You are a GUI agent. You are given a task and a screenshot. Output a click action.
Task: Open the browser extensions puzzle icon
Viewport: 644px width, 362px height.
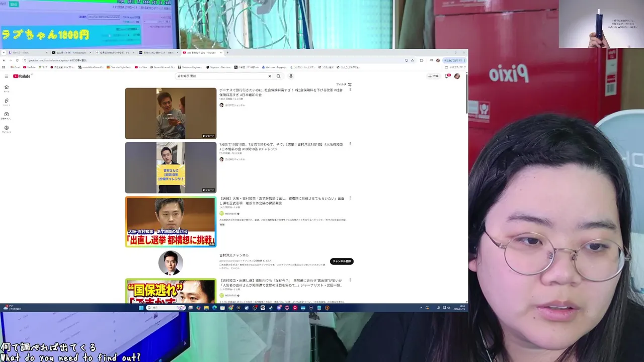click(x=422, y=60)
